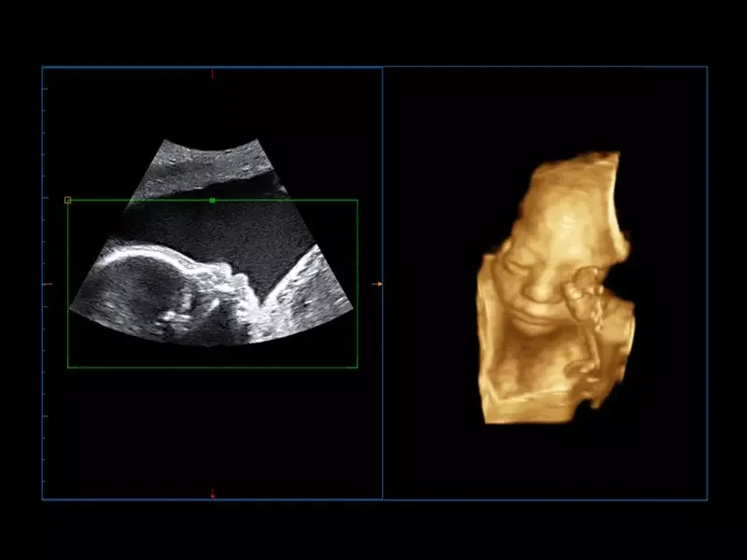
Task: Select the green ROI box's right edge
Action: coord(358,284)
